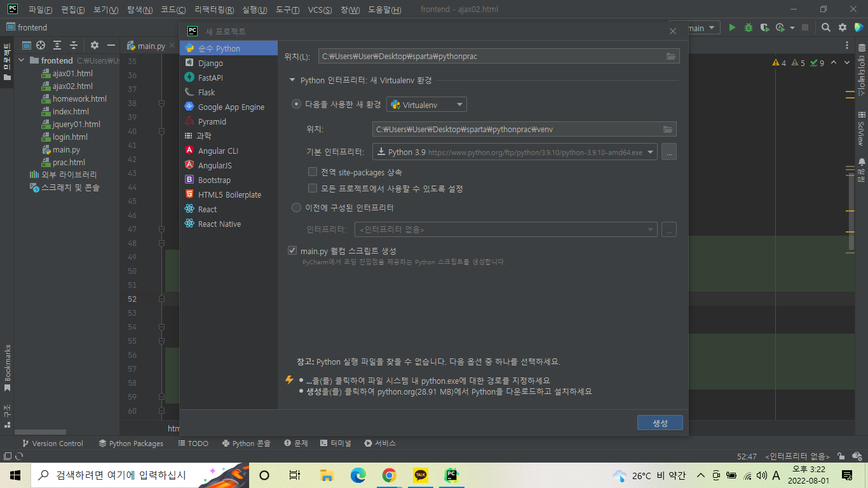Open the TODO tool window
The height and width of the screenshot is (488, 868).
193,444
